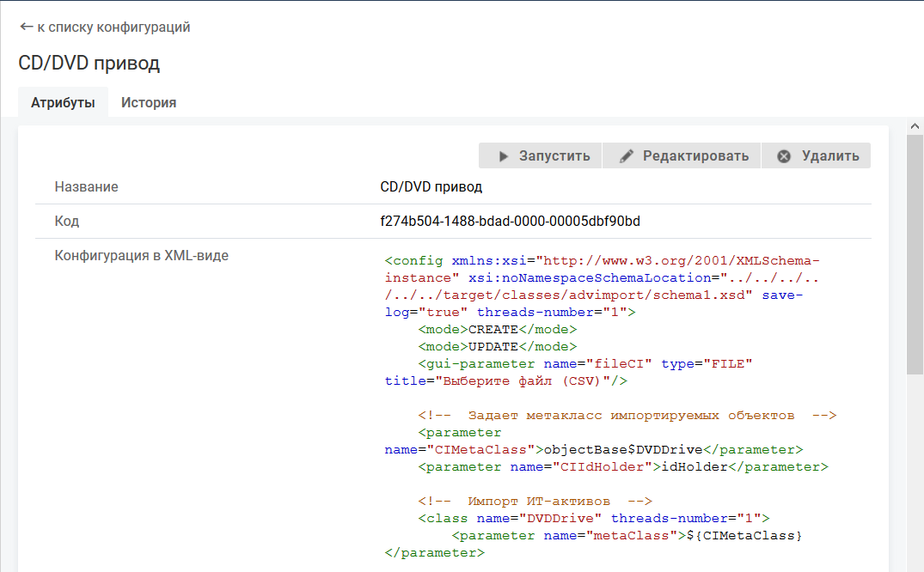The width and height of the screenshot is (924, 572).
Task: Click the page heading 'CD/DVD привод'
Action: coord(89,64)
